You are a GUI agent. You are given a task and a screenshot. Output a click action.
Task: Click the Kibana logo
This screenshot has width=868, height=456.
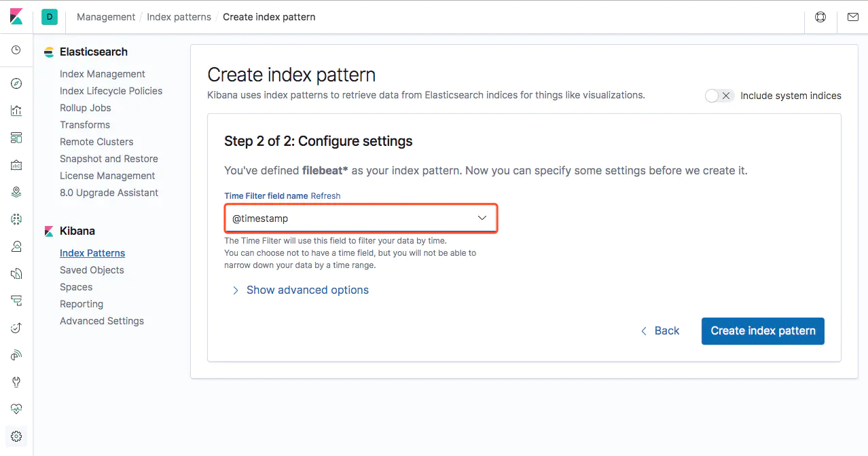click(x=16, y=17)
